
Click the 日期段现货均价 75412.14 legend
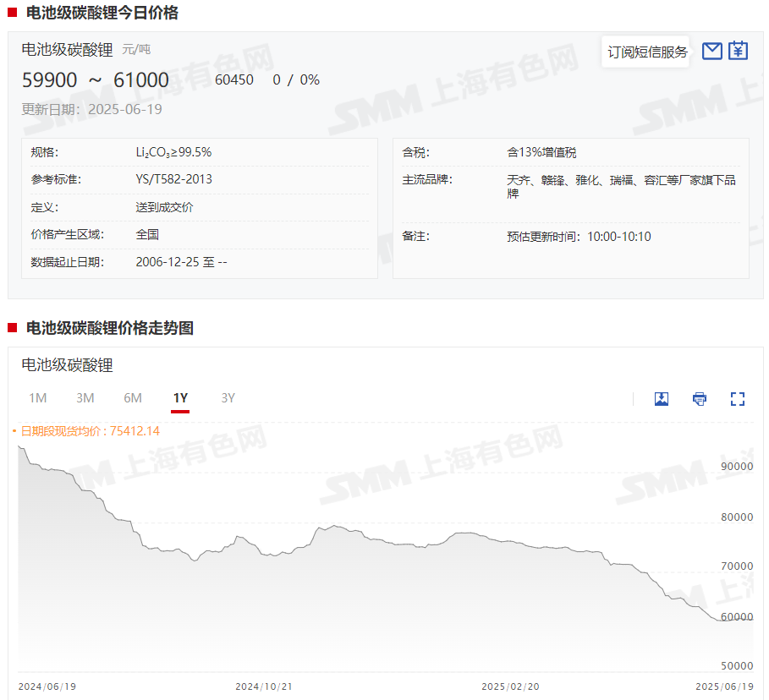[x=86, y=431]
